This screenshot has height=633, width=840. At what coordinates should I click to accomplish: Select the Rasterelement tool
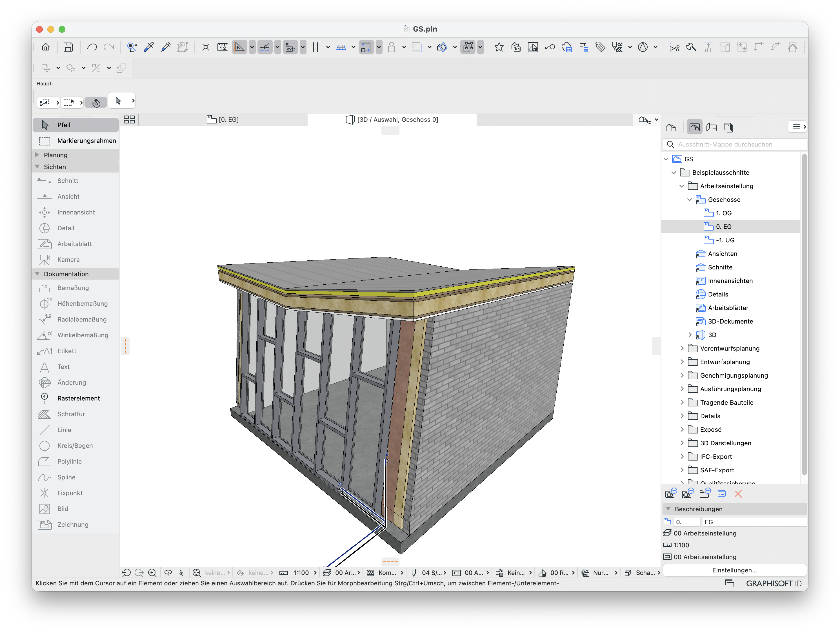(x=75, y=398)
